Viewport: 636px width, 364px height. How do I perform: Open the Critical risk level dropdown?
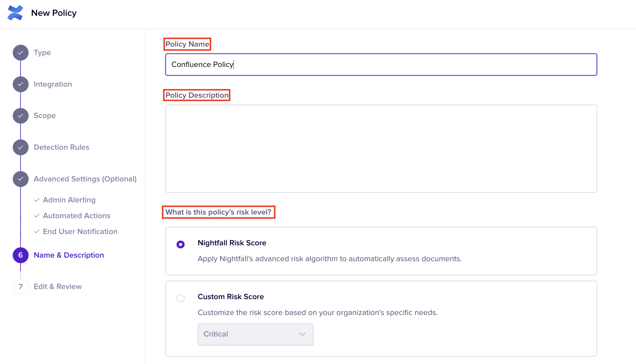tap(255, 334)
